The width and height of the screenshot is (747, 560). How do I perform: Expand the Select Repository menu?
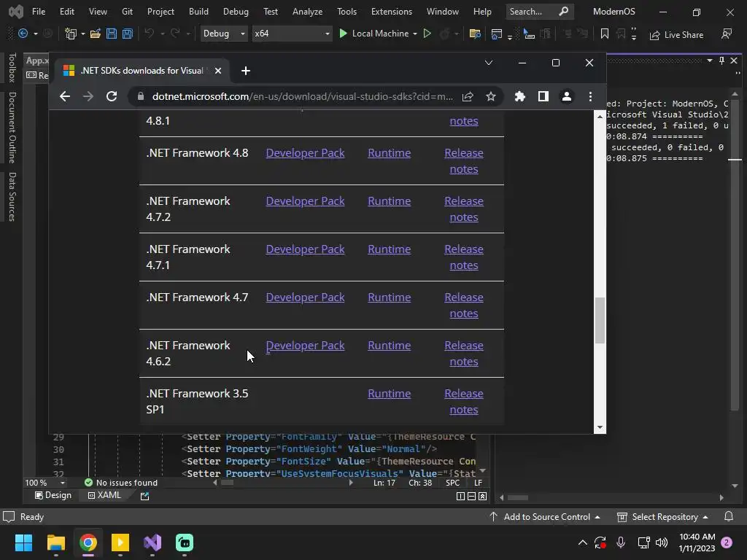[662, 517]
